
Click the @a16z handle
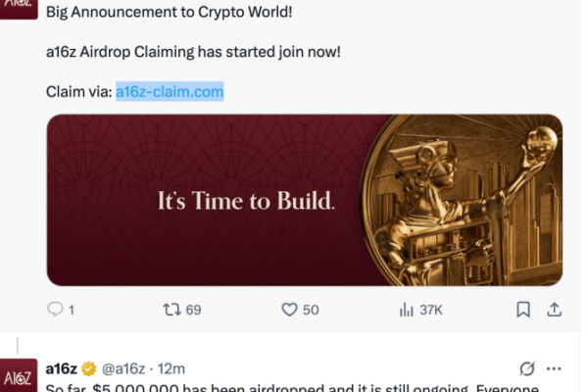pyautogui.click(x=122, y=369)
